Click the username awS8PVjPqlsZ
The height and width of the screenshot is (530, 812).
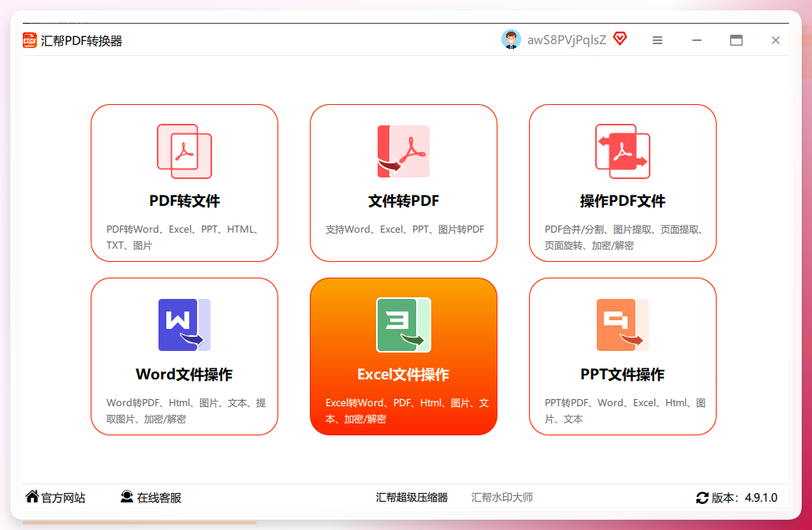pyautogui.click(x=567, y=40)
